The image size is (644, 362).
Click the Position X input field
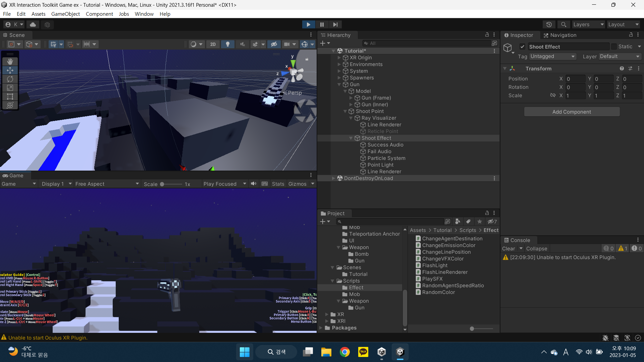point(575,79)
